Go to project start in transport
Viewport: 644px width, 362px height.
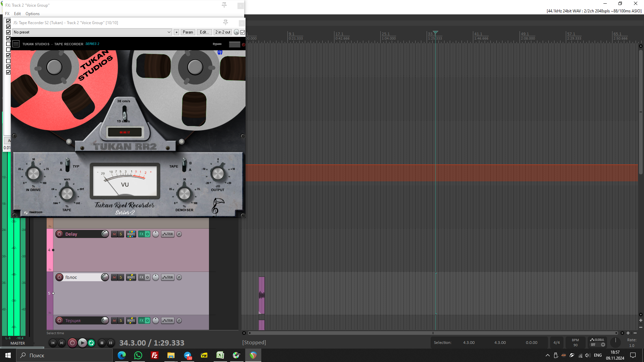[x=53, y=343]
